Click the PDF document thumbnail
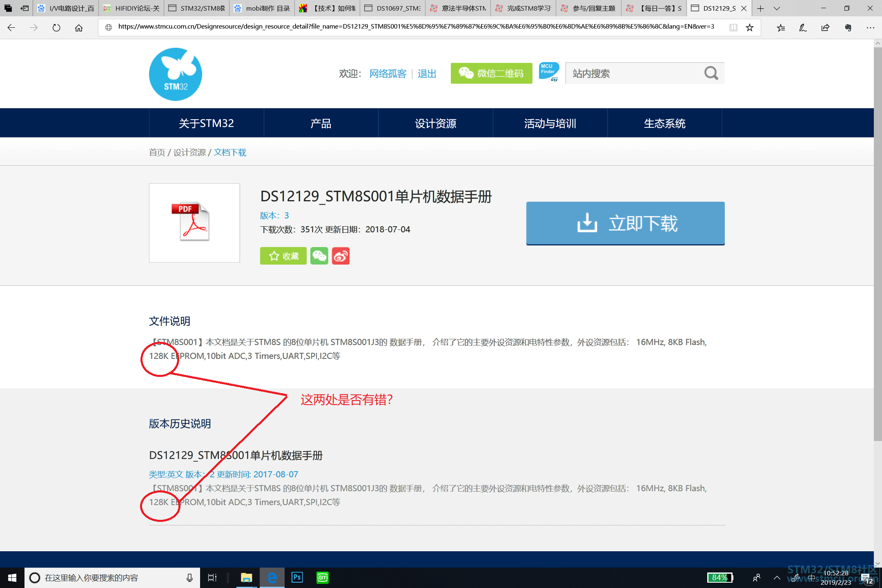Viewport: 882px width, 588px height. tap(194, 223)
